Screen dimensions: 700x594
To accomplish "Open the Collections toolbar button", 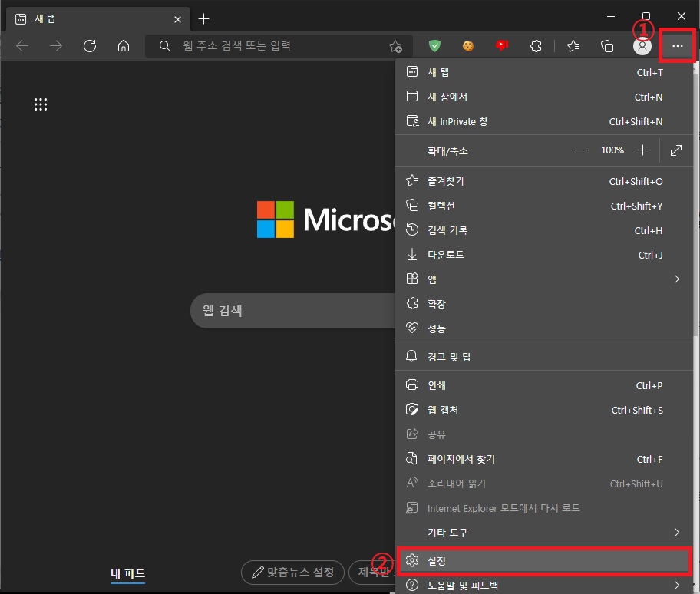I will coord(607,45).
